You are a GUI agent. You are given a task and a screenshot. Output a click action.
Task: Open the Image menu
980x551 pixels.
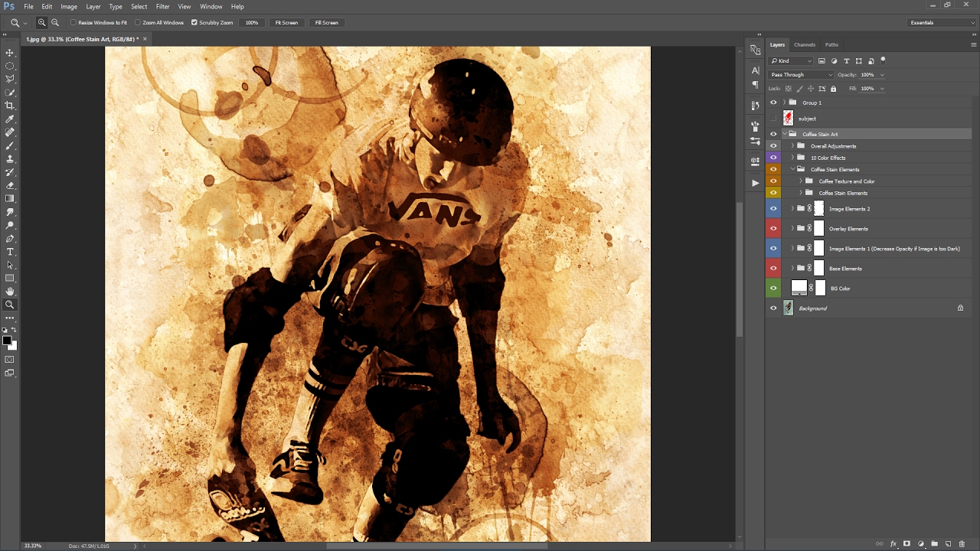[69, 7]
